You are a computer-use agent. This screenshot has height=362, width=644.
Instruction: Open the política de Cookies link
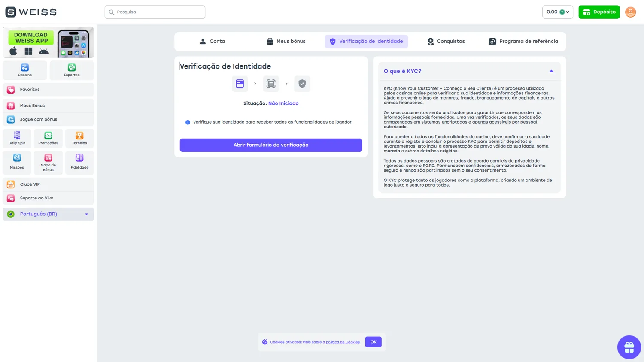tap(343, 342)
